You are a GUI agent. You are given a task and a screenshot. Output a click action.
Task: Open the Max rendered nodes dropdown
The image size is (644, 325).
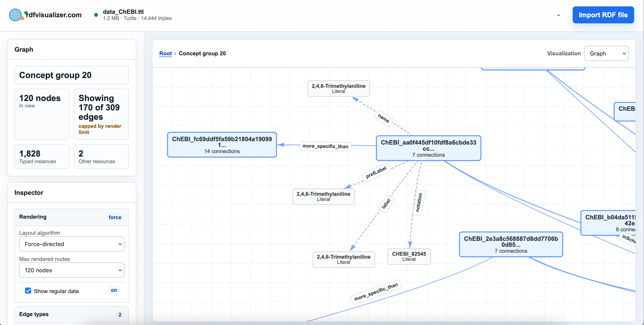pos(72,270)
